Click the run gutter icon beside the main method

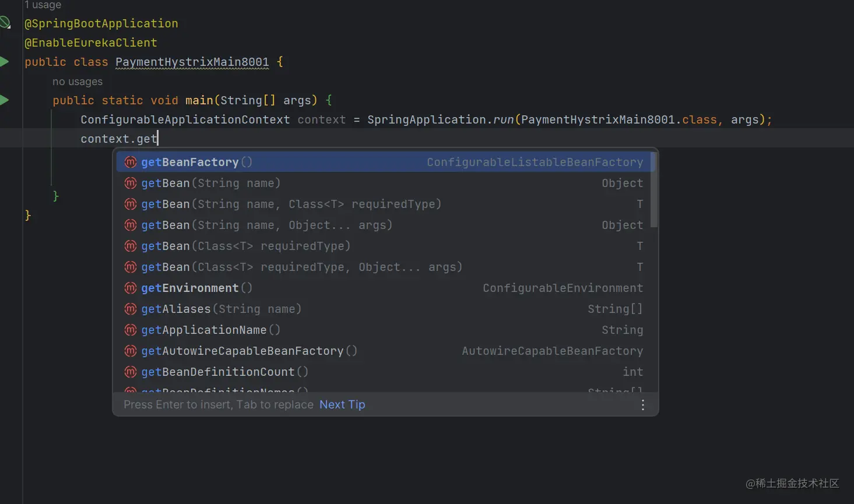(x=4, y=100)
